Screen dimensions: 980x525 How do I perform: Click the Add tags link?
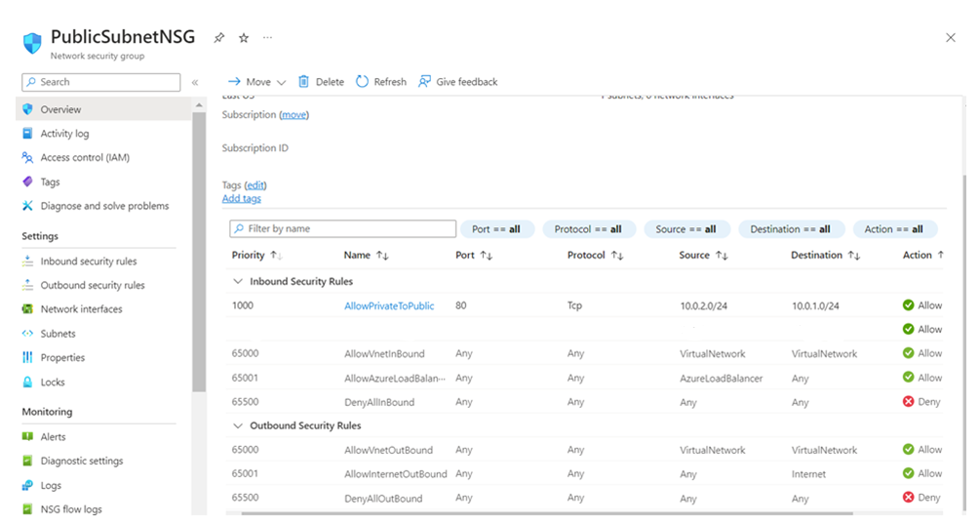click(241, 199)
